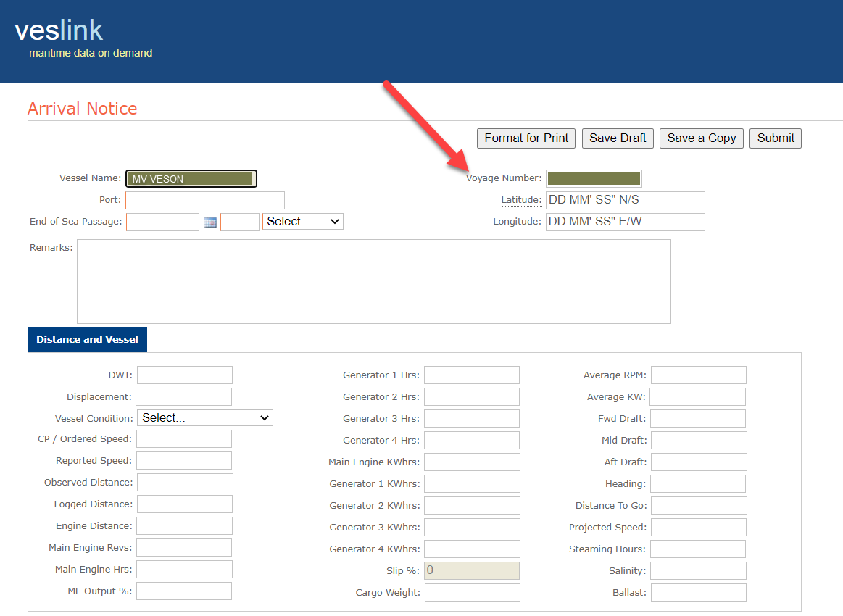843x616 pixels.
Task: Click the Ballast input field
Action: [x=698, y=592]
